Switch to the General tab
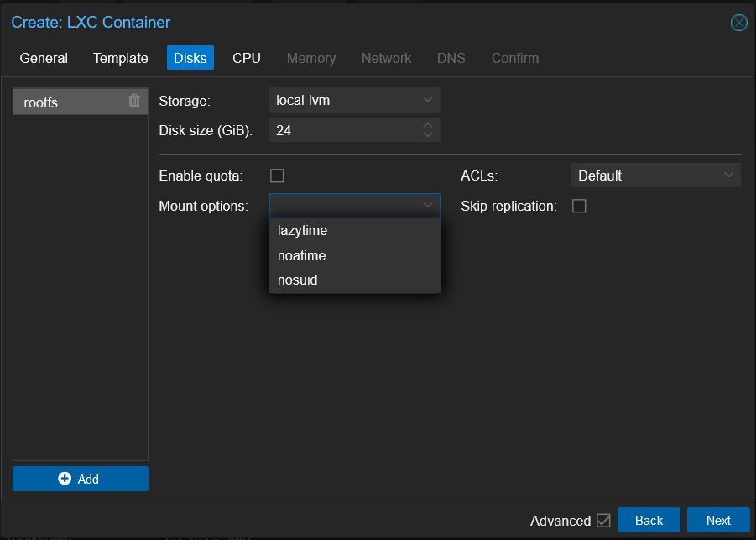Image resolution: width=756 pixels, height=540 pixels. [44, 58]
